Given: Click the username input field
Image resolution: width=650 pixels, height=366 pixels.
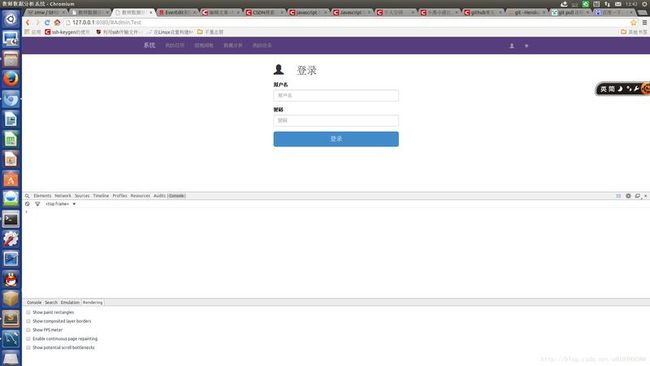Looking at the screenshot, I should (336, 95).
